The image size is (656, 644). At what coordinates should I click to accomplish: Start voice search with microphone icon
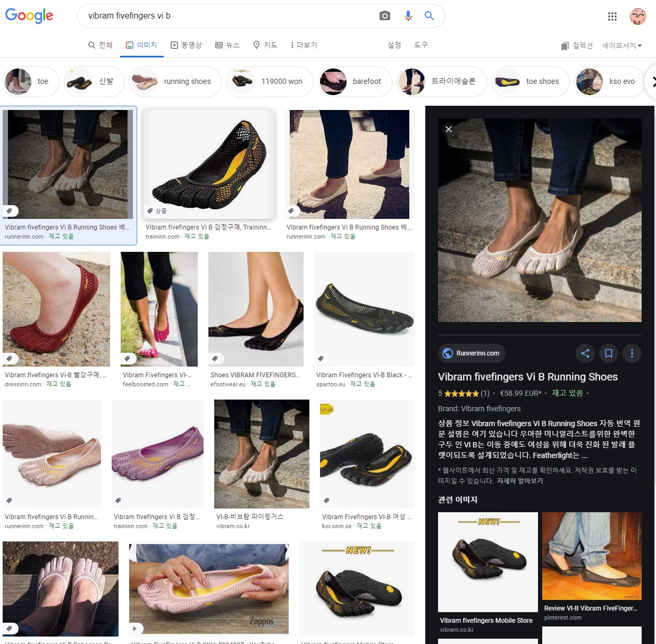408,16
